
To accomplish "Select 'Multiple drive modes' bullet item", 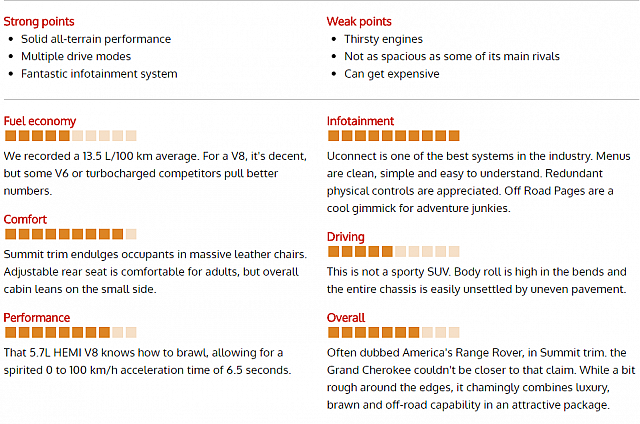I will point(76,56).
